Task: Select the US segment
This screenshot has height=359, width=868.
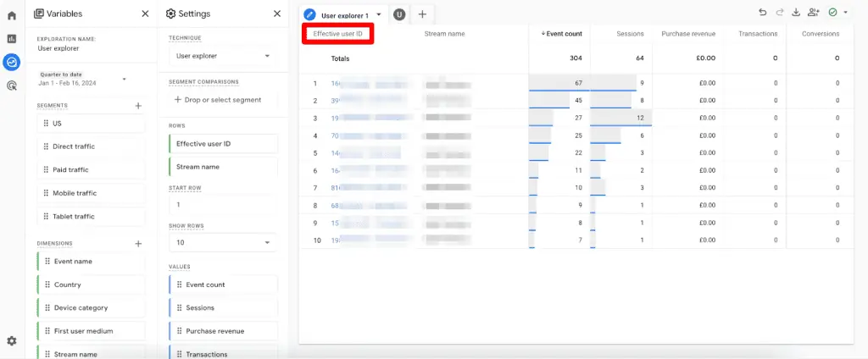Action: [x=92, y=124]
